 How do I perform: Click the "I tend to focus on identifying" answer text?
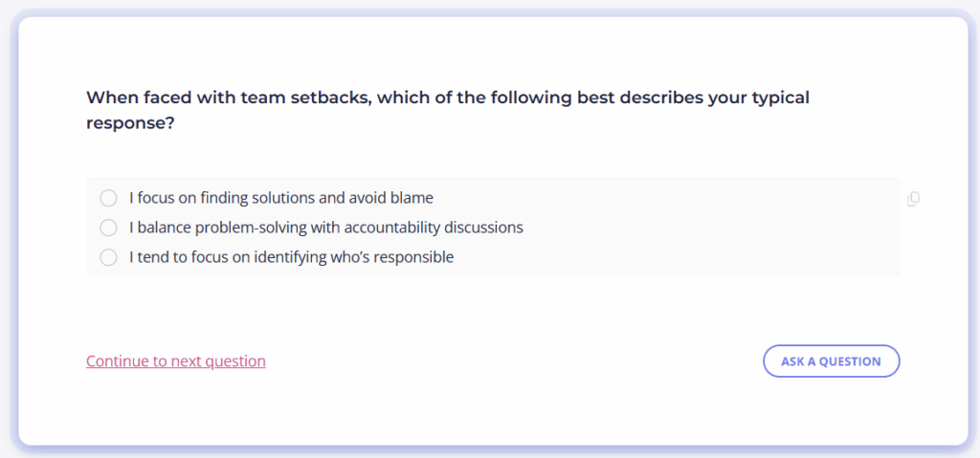(x=239, y=257)
